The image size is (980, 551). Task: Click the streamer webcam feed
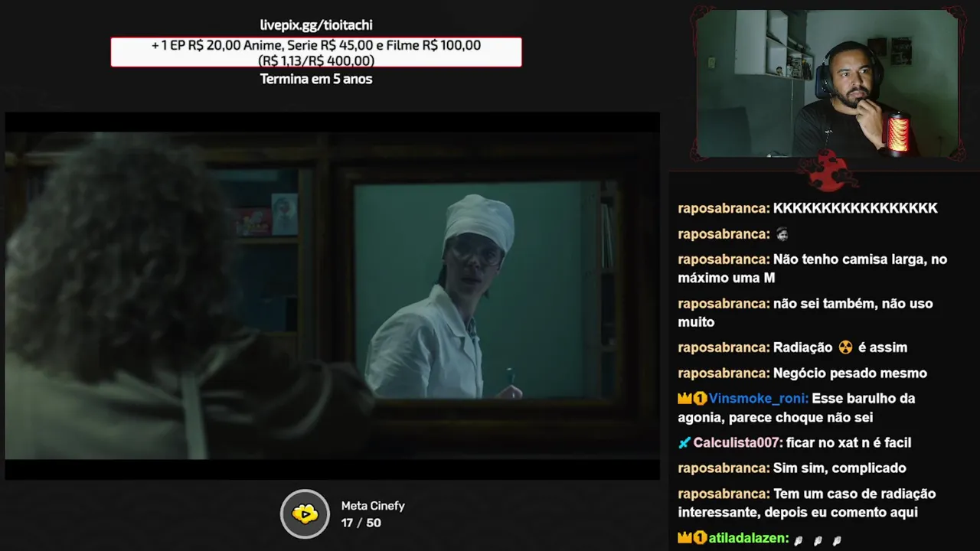point(828,83)
